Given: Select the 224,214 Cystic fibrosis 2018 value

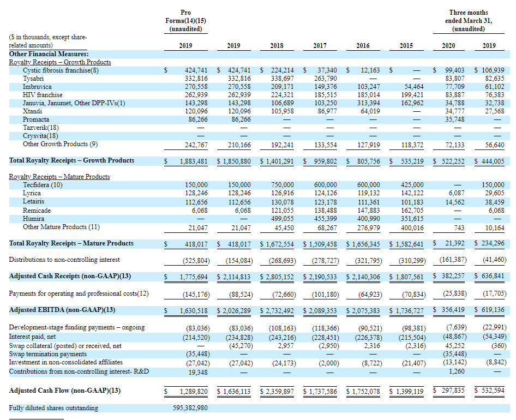Looking at the screenshot, I should pos(283,70).
